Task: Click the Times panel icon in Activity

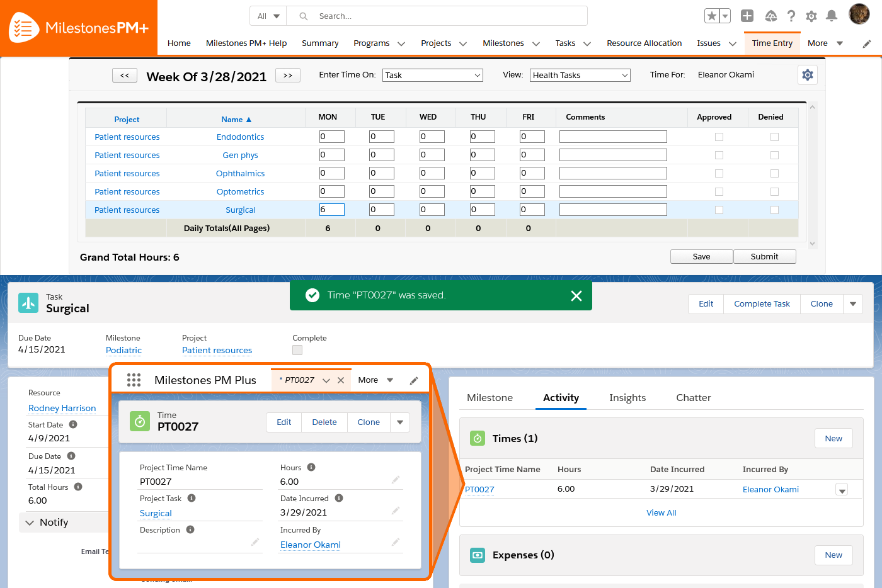Action: [478, 438]
